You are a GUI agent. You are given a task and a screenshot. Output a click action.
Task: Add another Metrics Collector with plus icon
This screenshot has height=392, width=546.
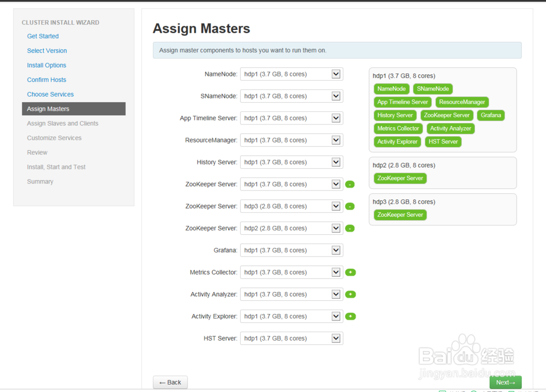point(351,272)
